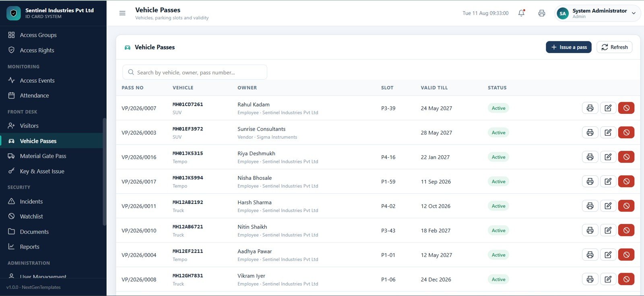Edit Riya Deshmukh's vehicle pass

tap(608, 157)
